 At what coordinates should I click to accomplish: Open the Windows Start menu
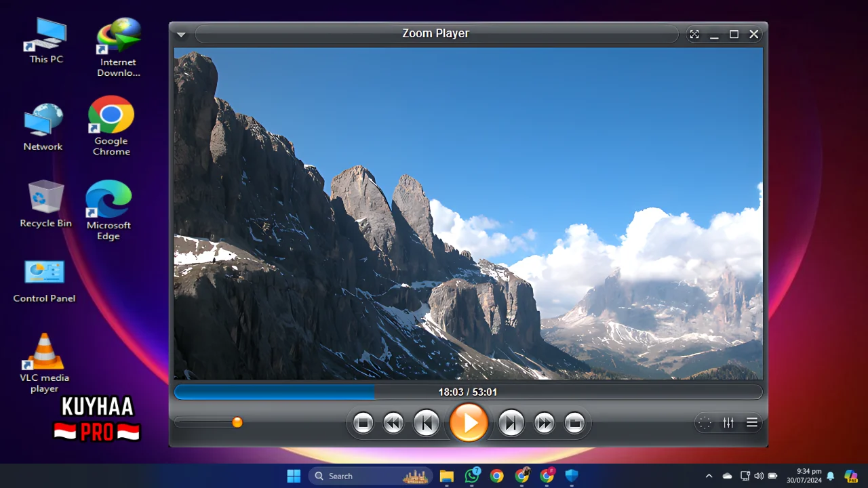pos(294,476)
